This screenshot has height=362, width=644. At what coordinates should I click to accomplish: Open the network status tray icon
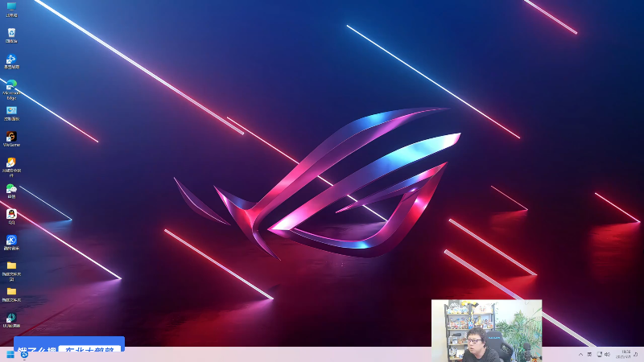coord(599,355)
